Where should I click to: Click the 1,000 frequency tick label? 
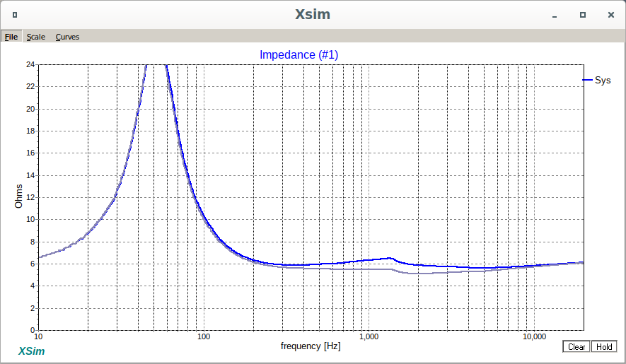click(369, 336)
